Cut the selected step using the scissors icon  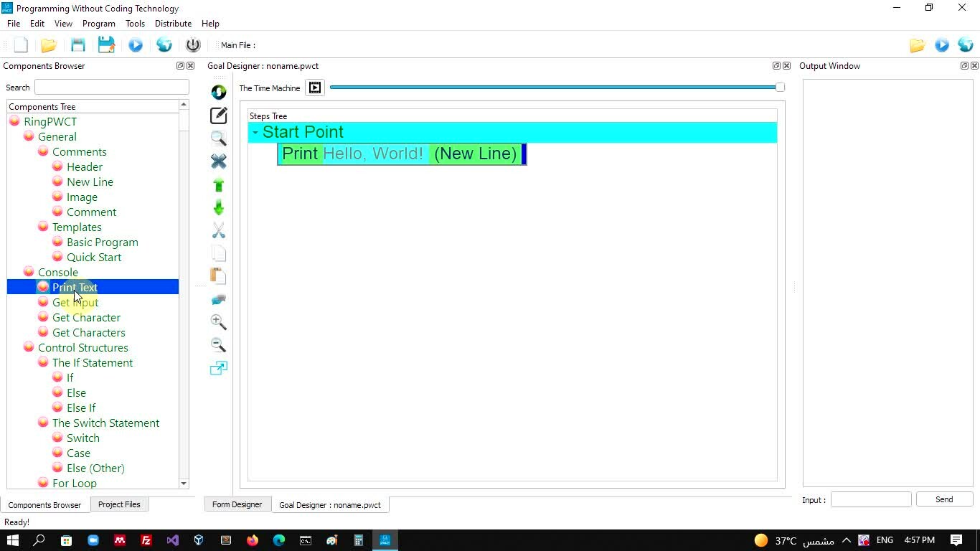point(218,230)
